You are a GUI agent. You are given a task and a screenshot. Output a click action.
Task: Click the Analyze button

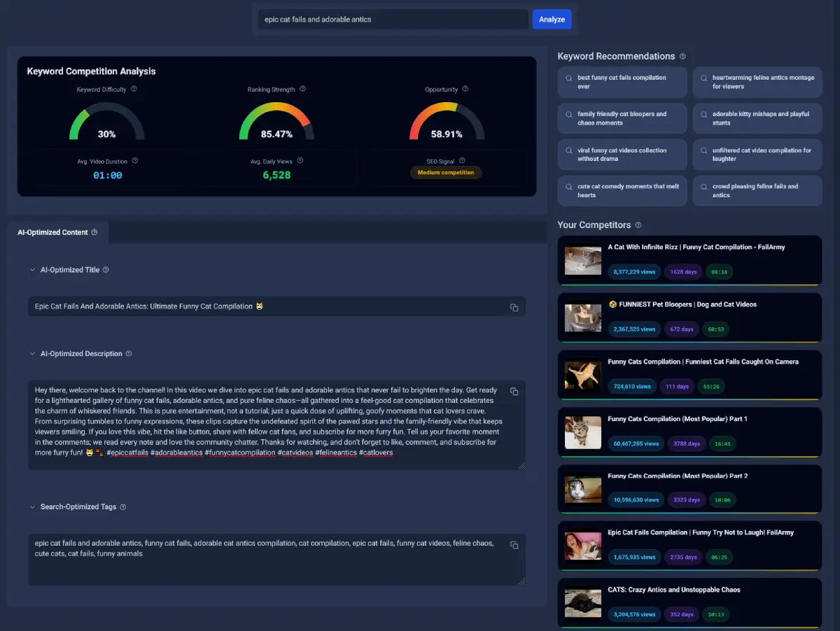coord(552,19)
